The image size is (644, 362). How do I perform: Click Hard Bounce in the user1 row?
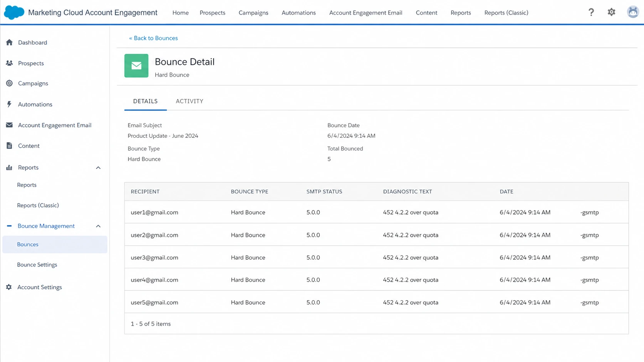(248, 212)
